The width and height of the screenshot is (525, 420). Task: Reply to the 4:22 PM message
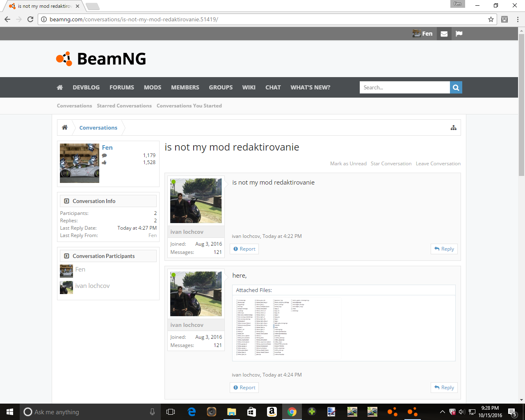point(444,249)
